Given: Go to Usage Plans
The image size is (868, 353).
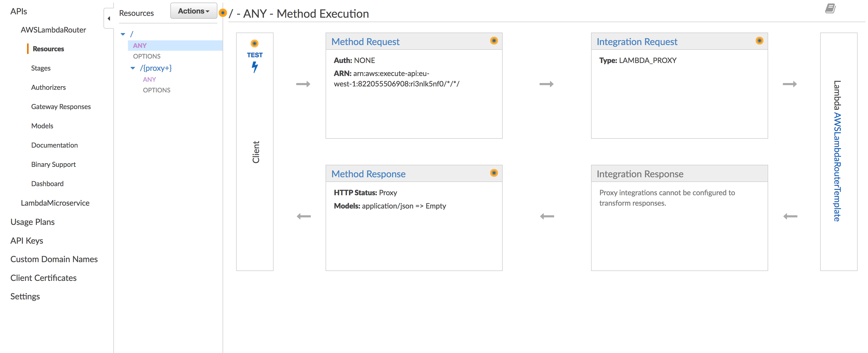Looking at the screenshot, I should (x=32, y=222).
